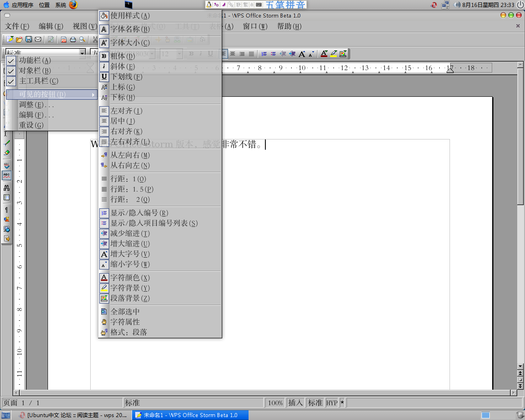The height and width of the screenshot is (420, 525).
Task: Select 格式: 段落 in the submenu
Action: 160,332
